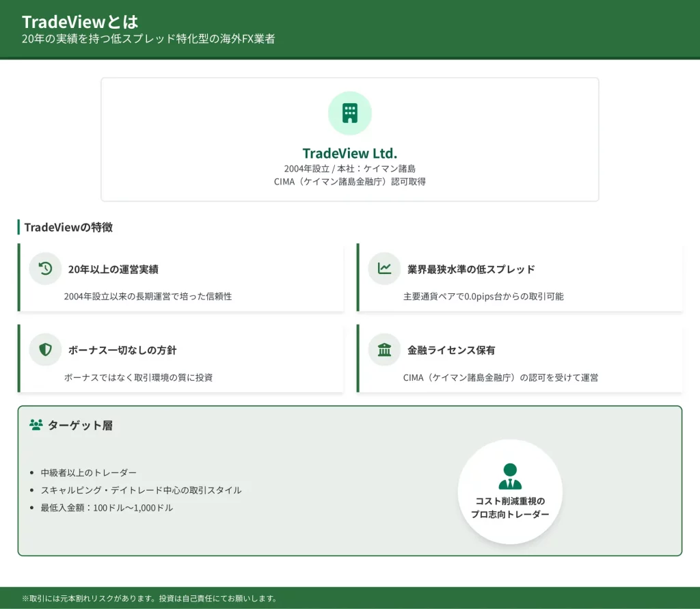The image size is (700, 609).
Task: Select the TradeView Ltd. company name
Action: 349,153
